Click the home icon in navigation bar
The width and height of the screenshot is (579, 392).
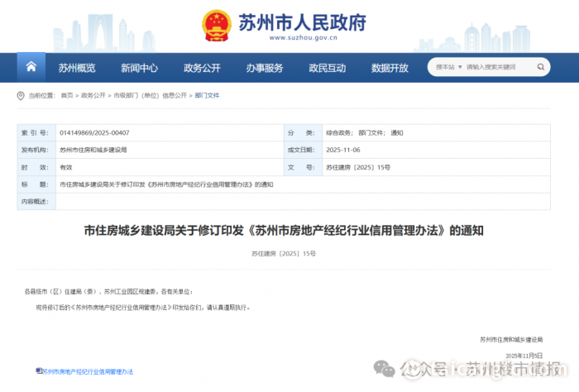31,67
